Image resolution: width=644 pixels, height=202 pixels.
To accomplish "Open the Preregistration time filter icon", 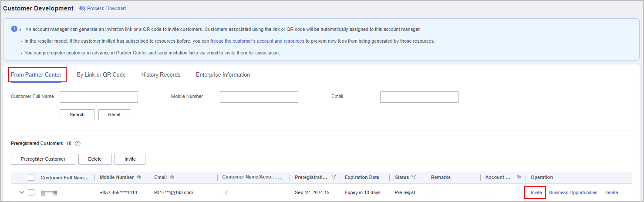I will click(x=334, y=177).
